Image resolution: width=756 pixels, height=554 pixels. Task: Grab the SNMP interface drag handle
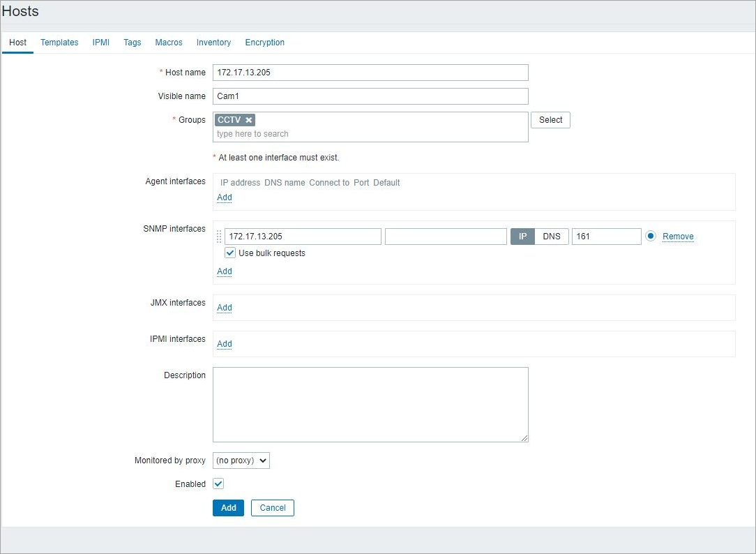[219, 237]
